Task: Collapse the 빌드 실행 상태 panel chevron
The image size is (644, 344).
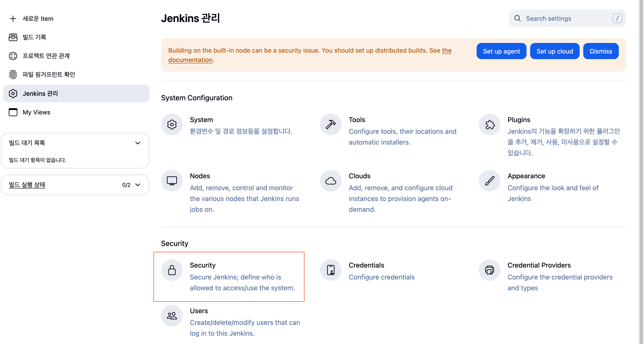Action: pos(137,185)
